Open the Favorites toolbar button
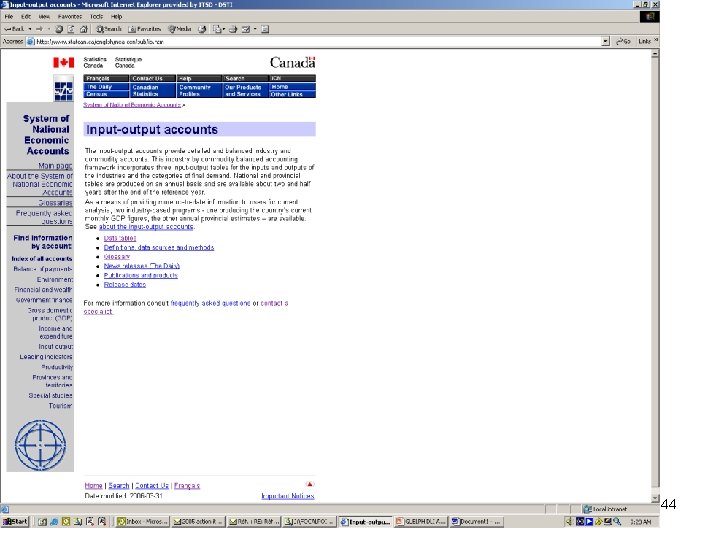Image resolution: width=720 pixels, height=540 pixels. tap(145, 29)
